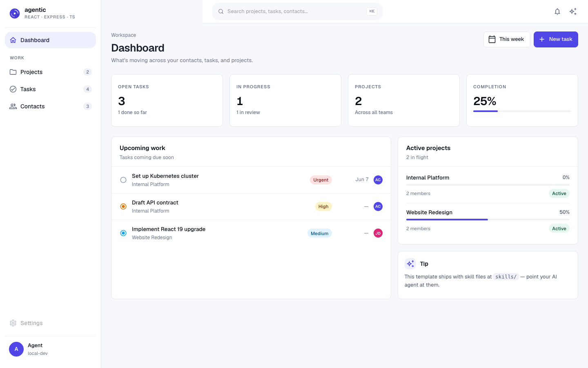Click the Projects count badge 2
The width and height of the screenshot is (588, 368).
tap(87, 72)
